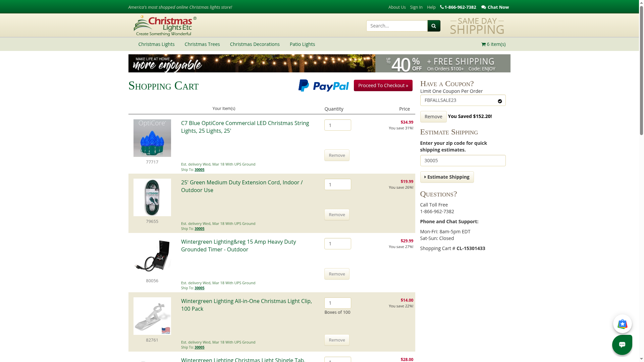Viewport: 644px width, 362px height.
Task: Click the Christmas Lights Etc logo
Action: pos(165,25)
